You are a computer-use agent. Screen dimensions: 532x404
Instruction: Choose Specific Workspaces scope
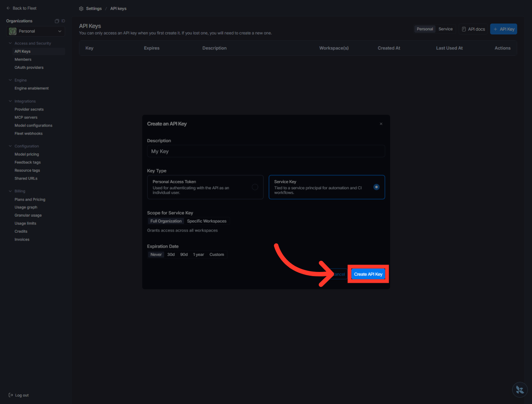click(207, 221)
